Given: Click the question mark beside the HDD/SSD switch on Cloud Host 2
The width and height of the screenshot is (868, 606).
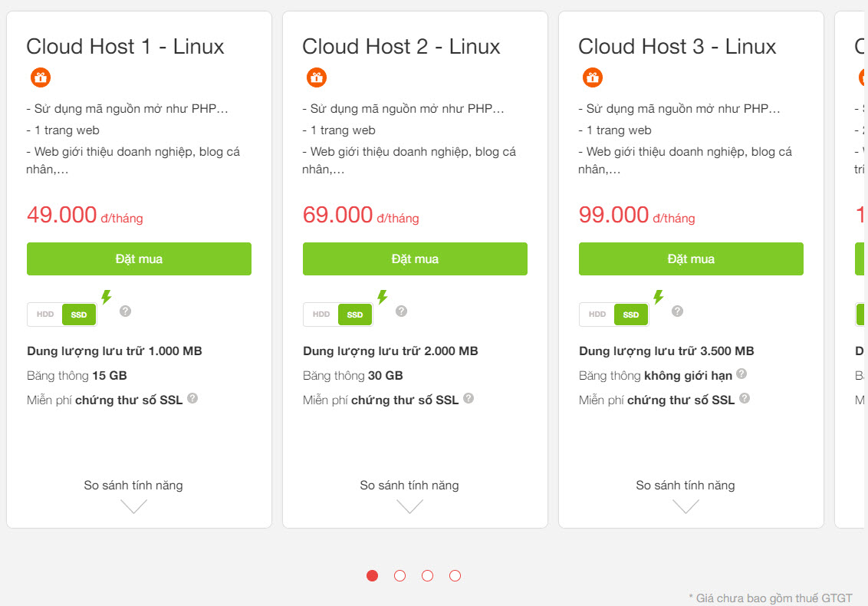Looking at the screenshot, I should tap(400, 311).
